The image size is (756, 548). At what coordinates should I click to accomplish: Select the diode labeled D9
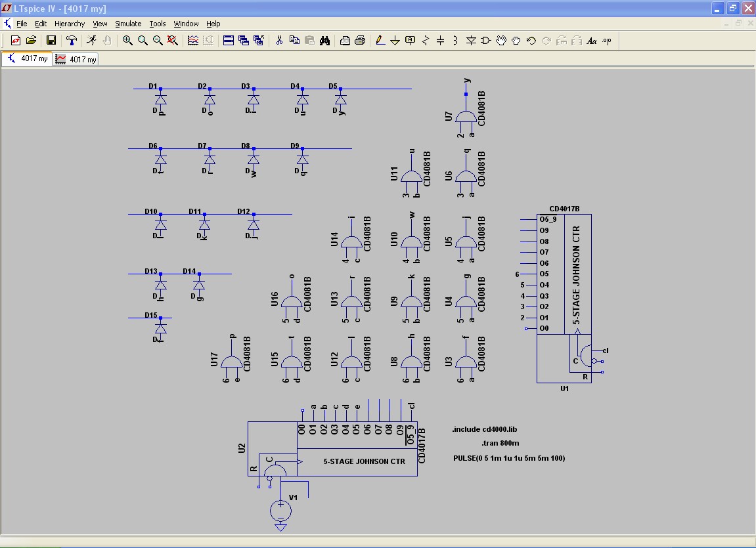302,159
